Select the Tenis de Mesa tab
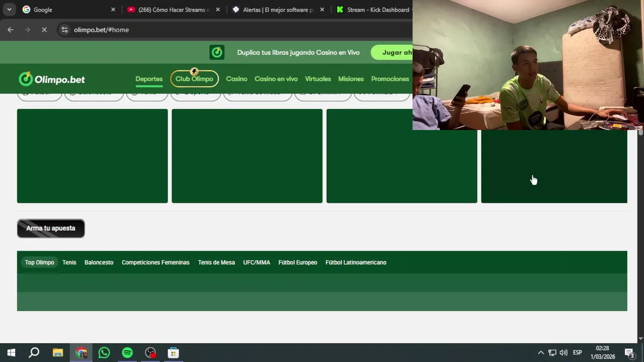644x362 pixels. [216, 262]
